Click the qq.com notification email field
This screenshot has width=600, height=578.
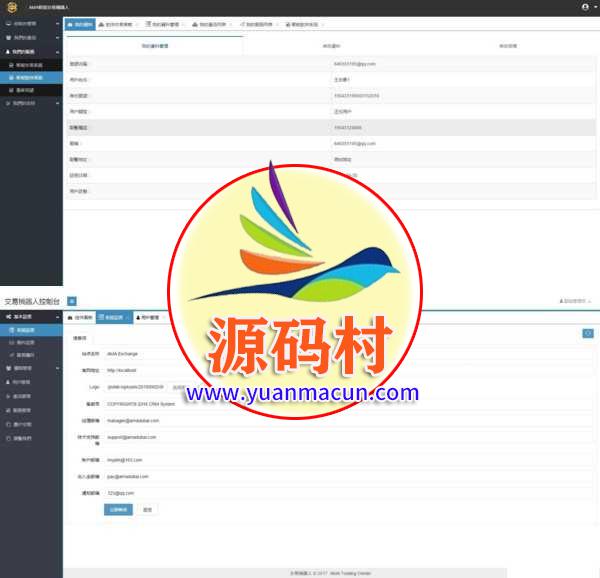348,493
